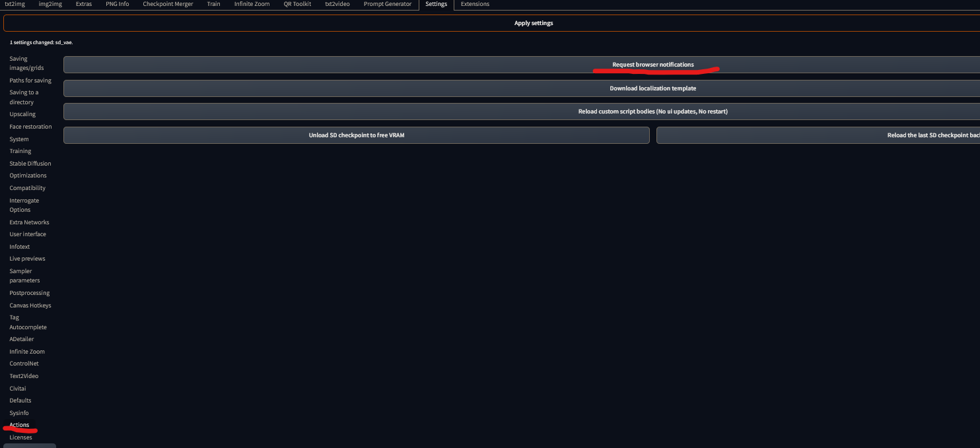Screen dimensions: 980x448
Task: Switch to the img2img tab
Action: [50, 3]
